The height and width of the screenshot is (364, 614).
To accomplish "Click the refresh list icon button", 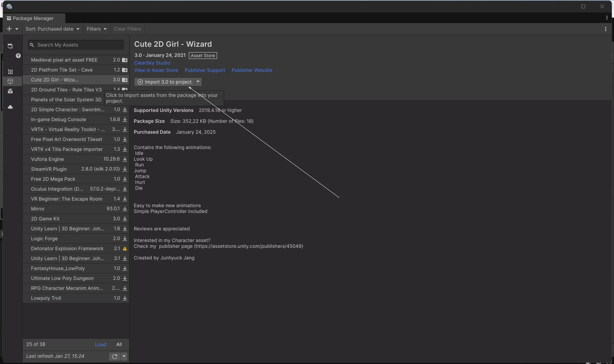I will [115, 356].
